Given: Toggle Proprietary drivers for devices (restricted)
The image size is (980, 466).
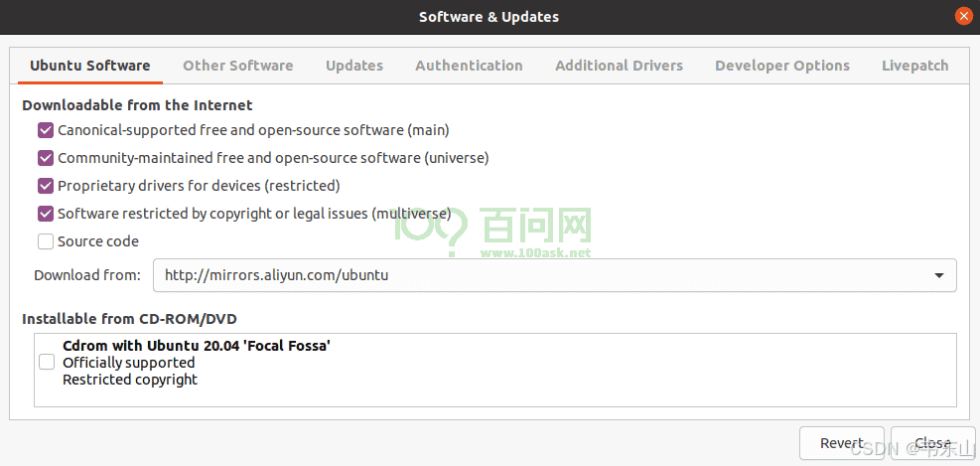Looking at the screenshot, I should [46, 186].
